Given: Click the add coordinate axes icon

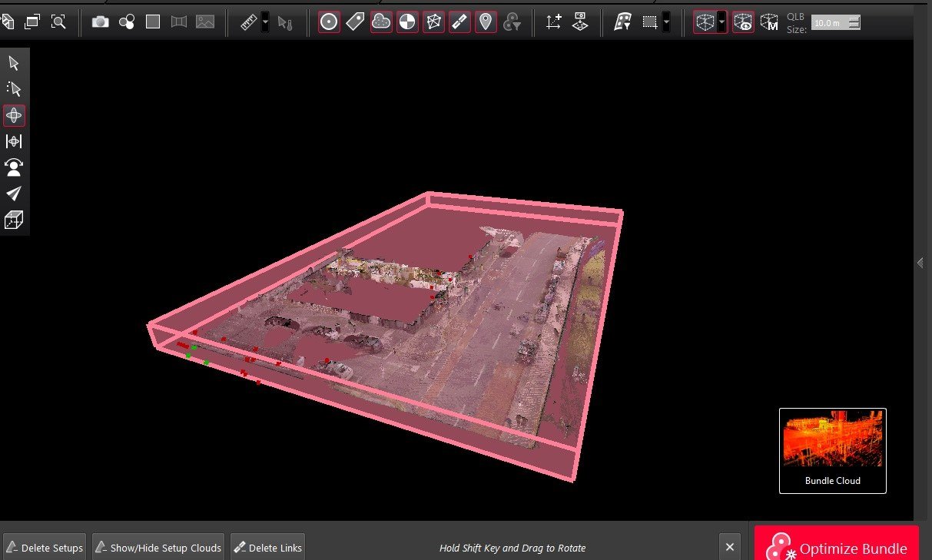Looking at the screenshot, I should tap(554, 22).
